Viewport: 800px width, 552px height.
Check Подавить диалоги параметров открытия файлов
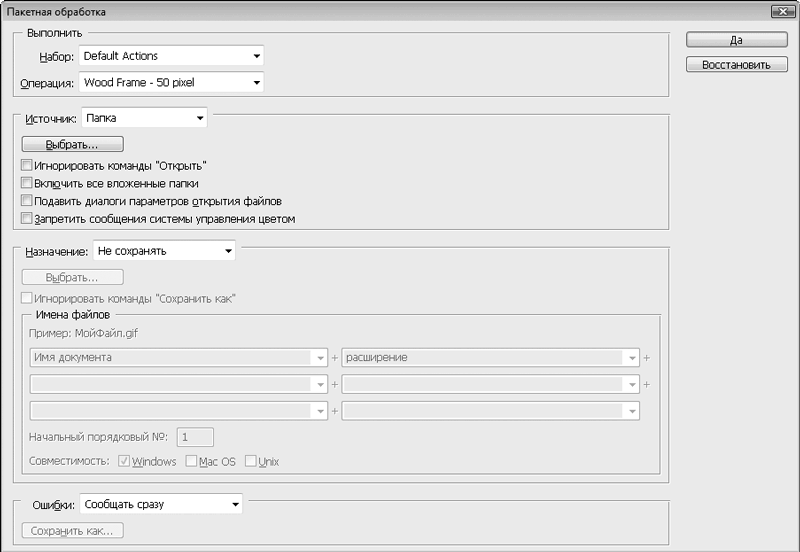click(27, 200)
